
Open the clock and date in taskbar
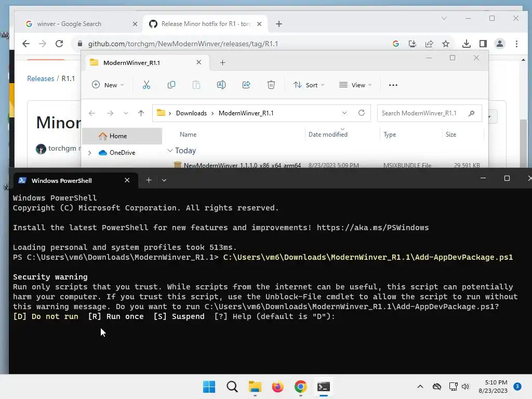click(x=493, y=387)
